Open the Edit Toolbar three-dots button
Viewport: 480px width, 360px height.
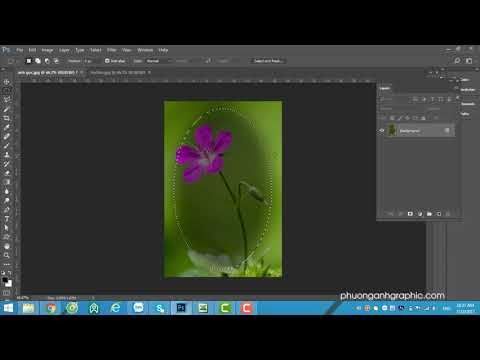tap(7, 264)
